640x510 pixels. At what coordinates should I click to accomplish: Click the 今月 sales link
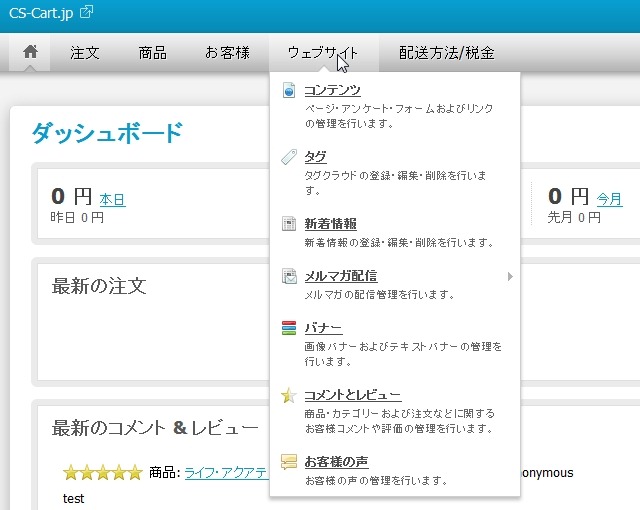coord(609,199)
